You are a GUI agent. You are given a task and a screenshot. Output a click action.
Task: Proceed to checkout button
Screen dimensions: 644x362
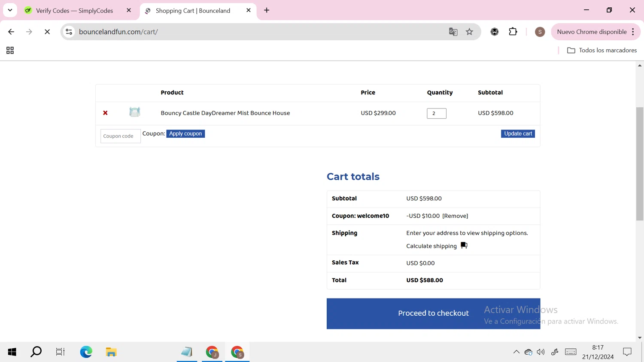433,314
